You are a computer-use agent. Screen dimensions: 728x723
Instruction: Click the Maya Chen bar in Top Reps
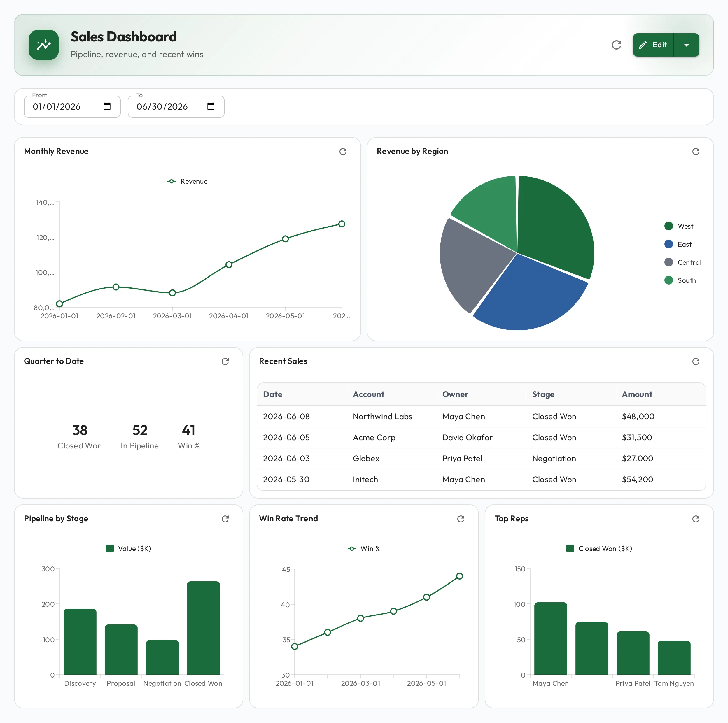click(x=551, y=639)
